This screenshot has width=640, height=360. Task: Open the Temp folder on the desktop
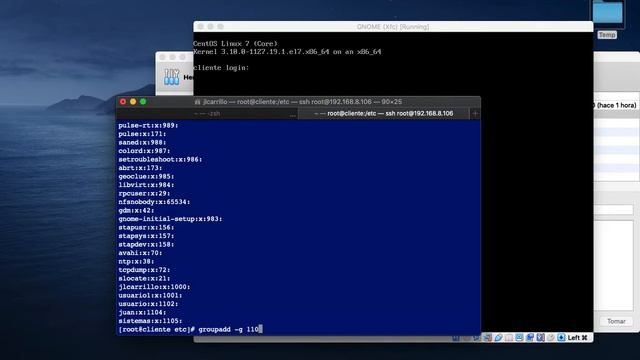pyautogui.click(x=607, y=18)
